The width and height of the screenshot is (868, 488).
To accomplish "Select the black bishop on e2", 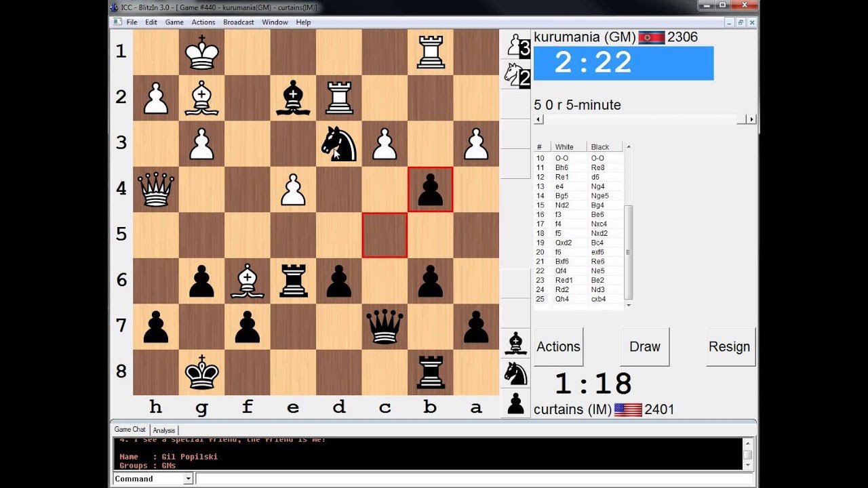I will click(x=294, y=98).
